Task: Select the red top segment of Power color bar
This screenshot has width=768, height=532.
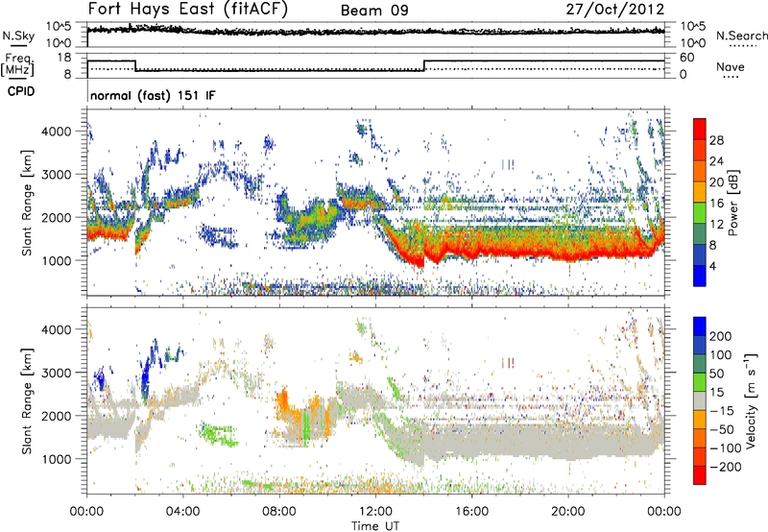Action: point(700,130)
